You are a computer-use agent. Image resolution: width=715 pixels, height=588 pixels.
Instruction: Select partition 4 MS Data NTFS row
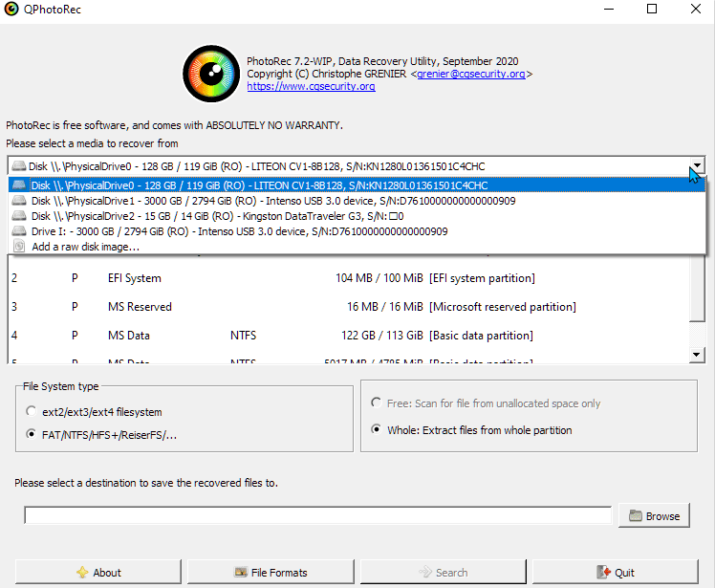tap(348, 336)
